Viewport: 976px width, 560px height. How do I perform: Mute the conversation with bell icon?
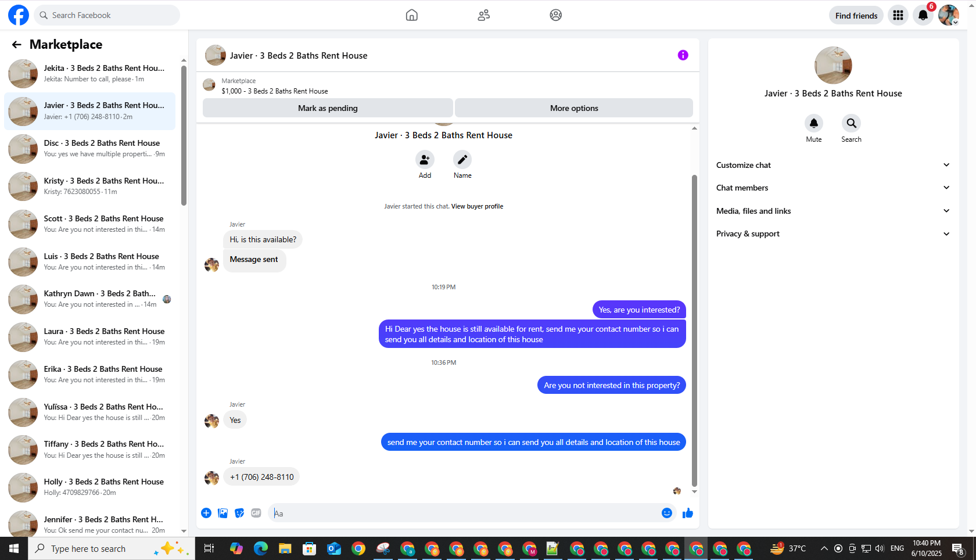point(814,123)
